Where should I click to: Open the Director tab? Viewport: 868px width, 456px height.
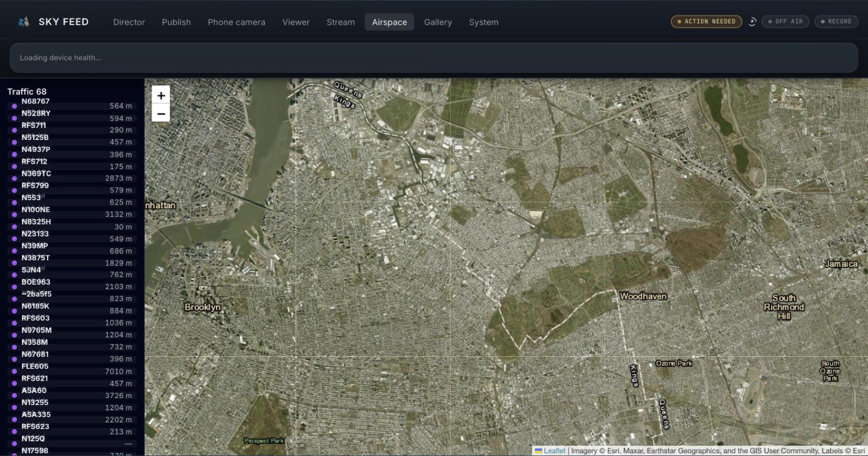129,22
